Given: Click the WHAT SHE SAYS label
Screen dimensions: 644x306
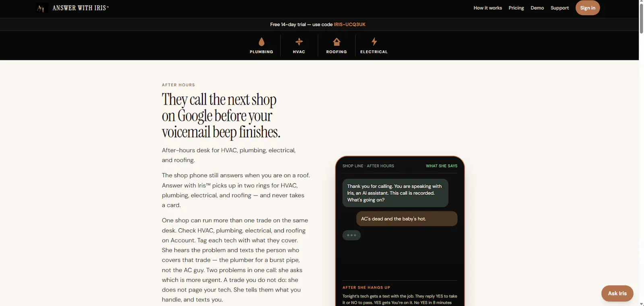Looking at the screenshot, I should coord(442,166).
